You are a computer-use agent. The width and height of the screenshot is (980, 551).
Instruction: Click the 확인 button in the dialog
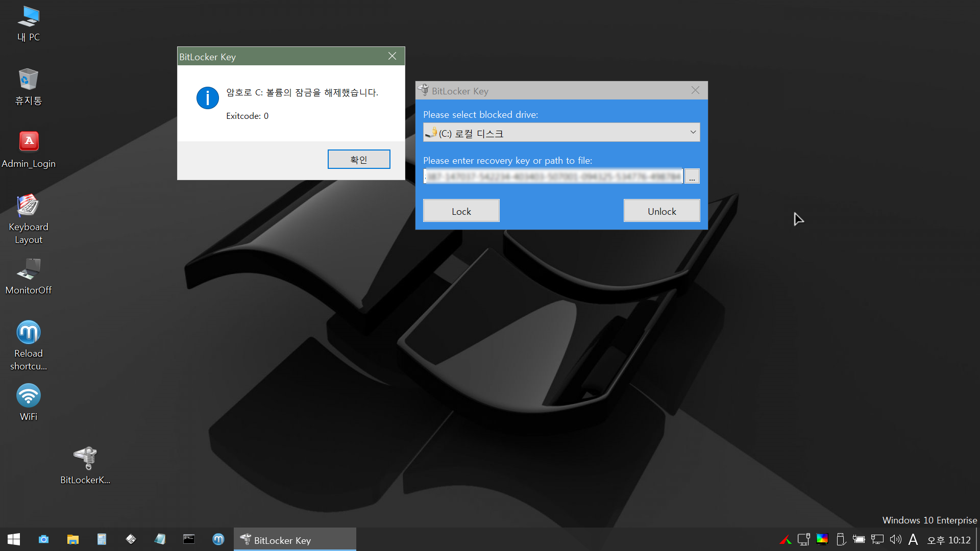[x=358, y=159]
